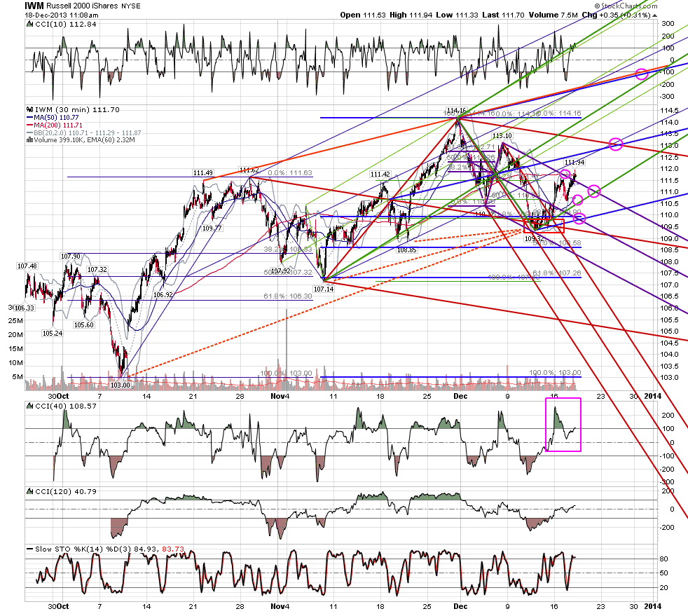Click the Volume 399.10K, EMA(60) legend entry
Viewport: 688px width, 616px height.
click(84, 140)
